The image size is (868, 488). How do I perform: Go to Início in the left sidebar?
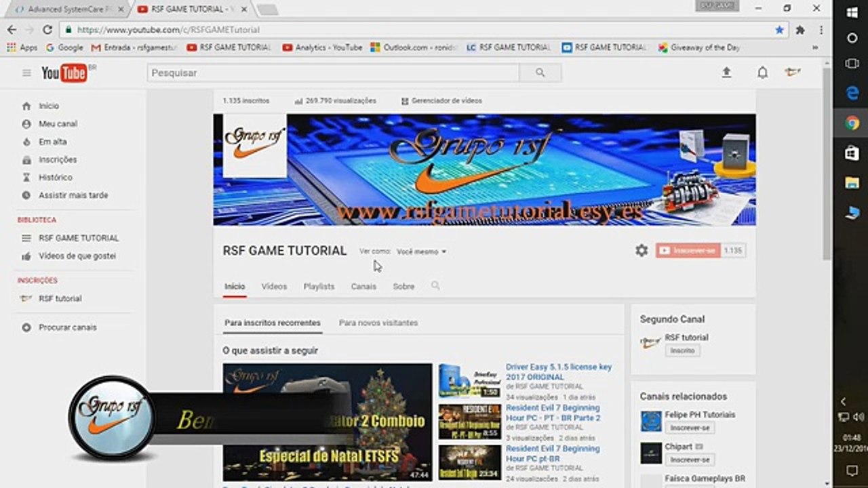tap(49, 106)
